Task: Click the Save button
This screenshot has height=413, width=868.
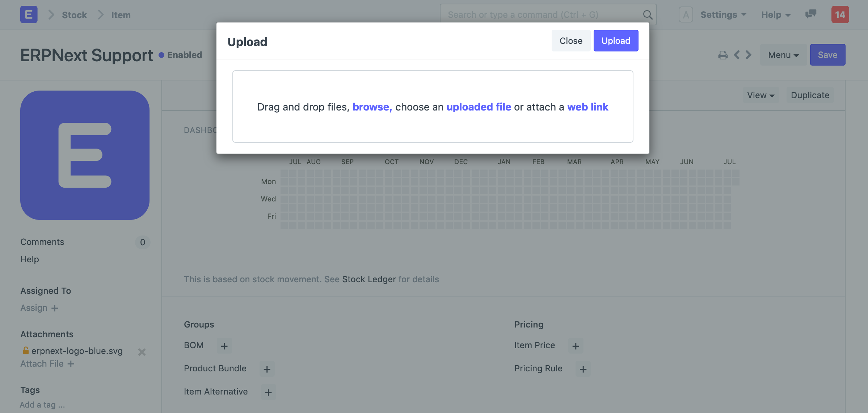Action: (827, 55)
